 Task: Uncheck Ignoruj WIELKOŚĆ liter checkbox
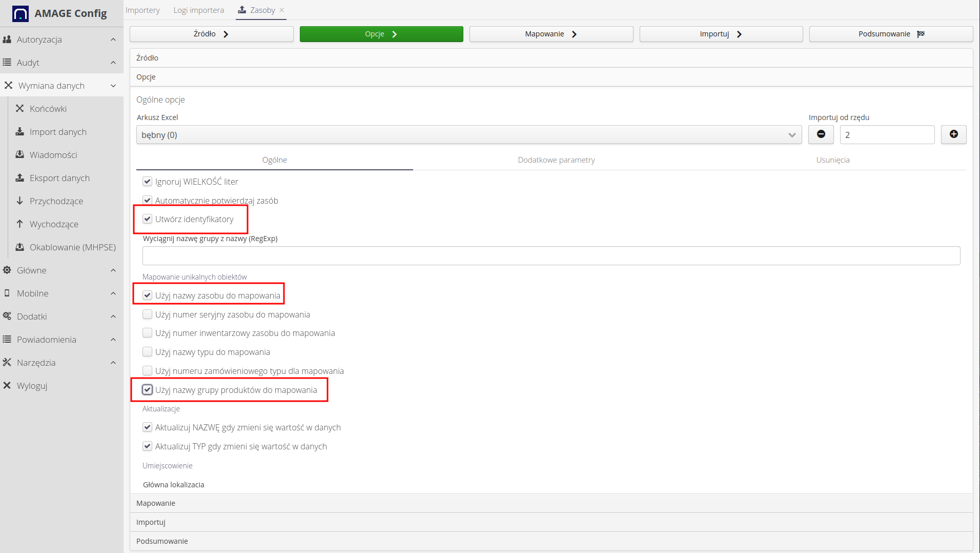click(148, 181)
